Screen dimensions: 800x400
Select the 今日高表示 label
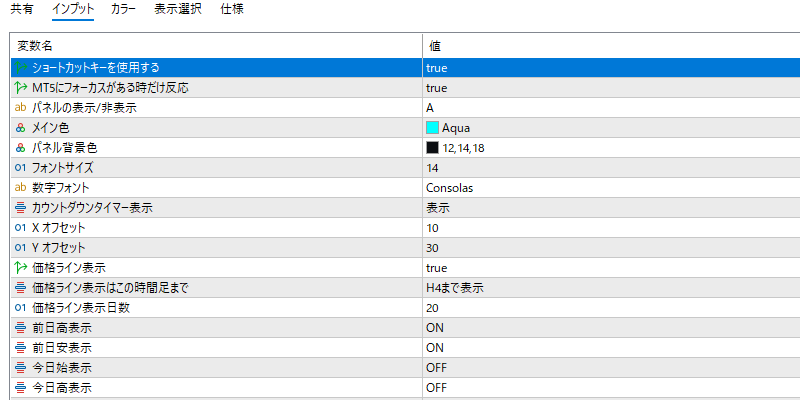point(62,388)
